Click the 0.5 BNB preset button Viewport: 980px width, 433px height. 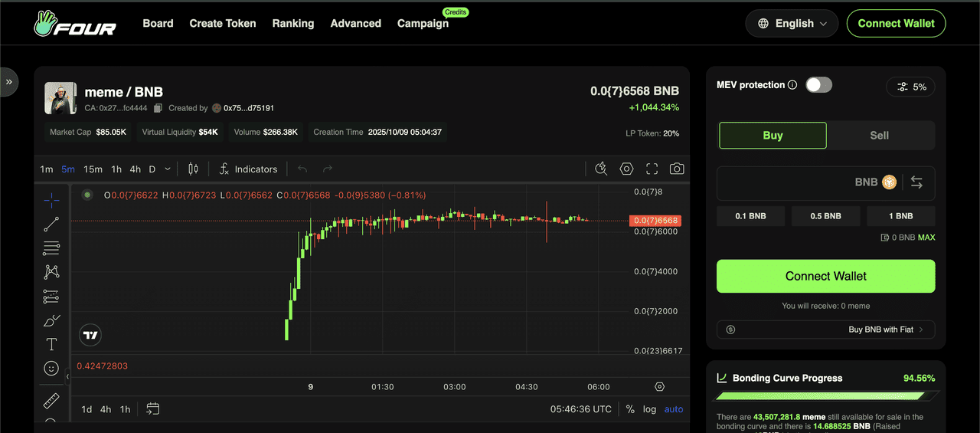pos(825,216)
